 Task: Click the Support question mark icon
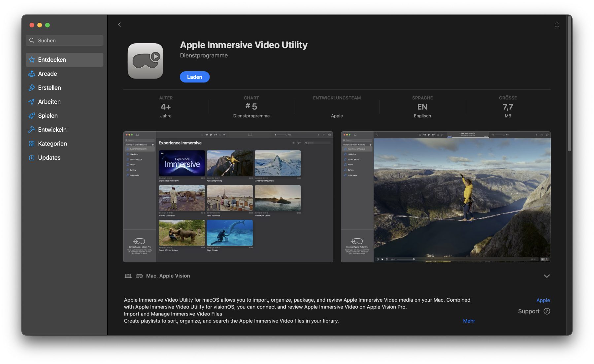[x=547, y=311]
